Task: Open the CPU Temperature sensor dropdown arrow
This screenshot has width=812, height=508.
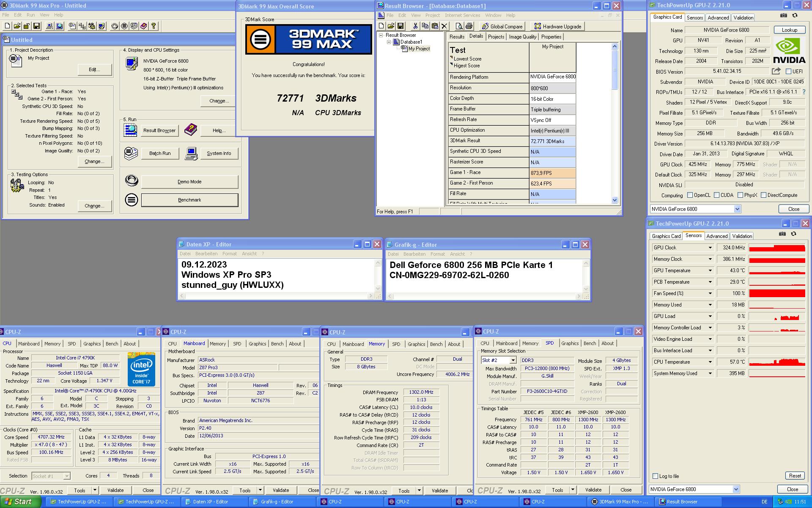Action: click(710, 362)
